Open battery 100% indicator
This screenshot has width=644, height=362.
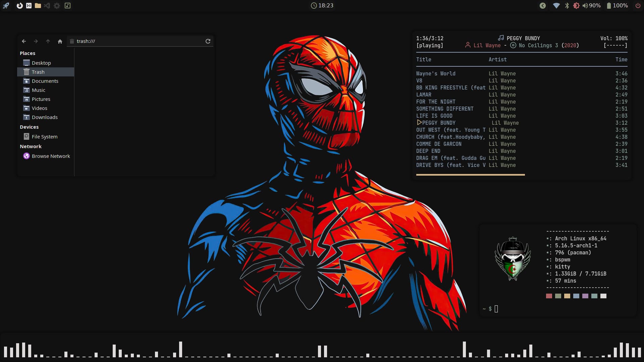(617, 6)
